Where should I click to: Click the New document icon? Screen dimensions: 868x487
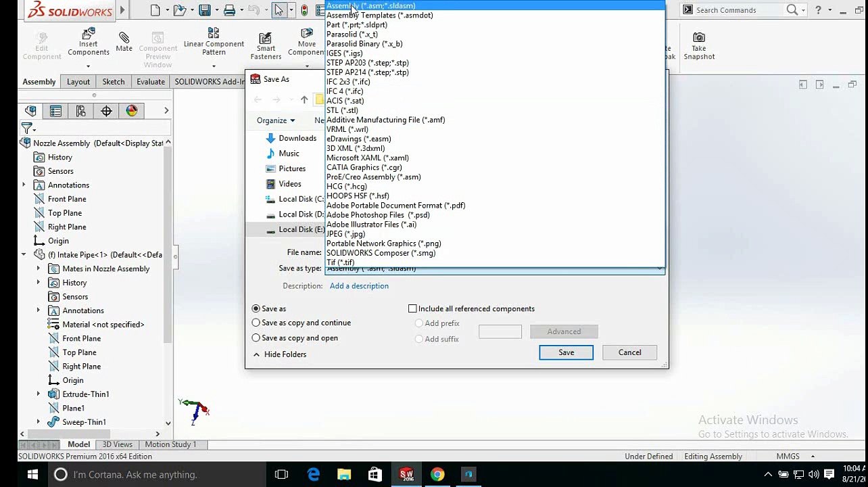[x=155, y=10]
